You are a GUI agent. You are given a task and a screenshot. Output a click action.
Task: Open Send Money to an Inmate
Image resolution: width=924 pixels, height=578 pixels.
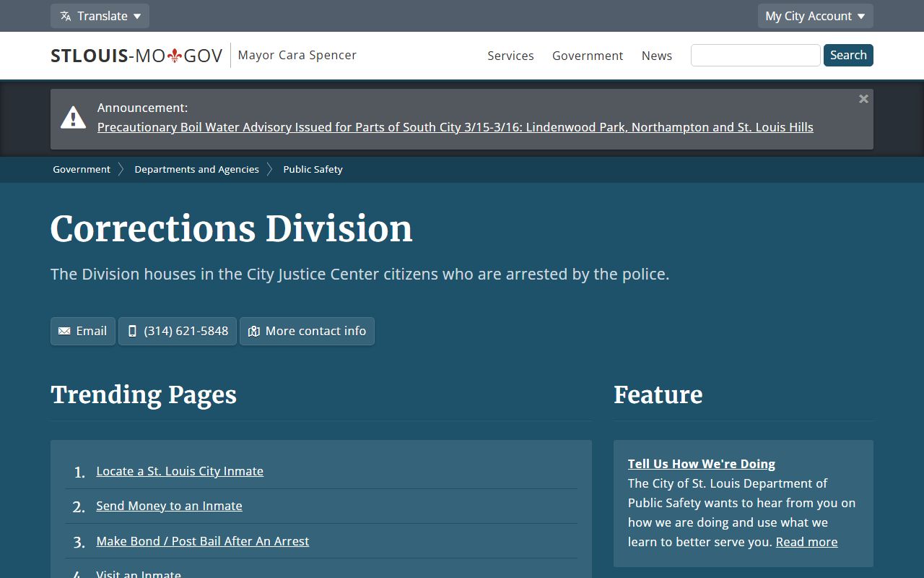[169, 506]
